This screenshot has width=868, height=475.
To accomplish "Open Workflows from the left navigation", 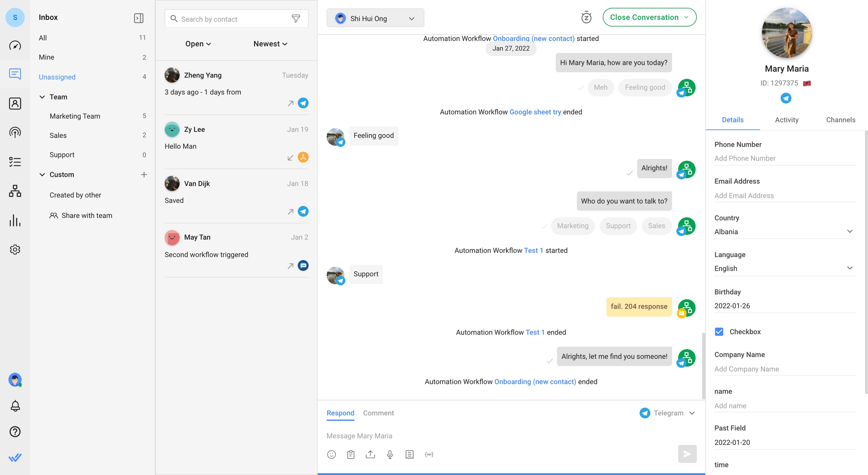I will tap(15, 191).
